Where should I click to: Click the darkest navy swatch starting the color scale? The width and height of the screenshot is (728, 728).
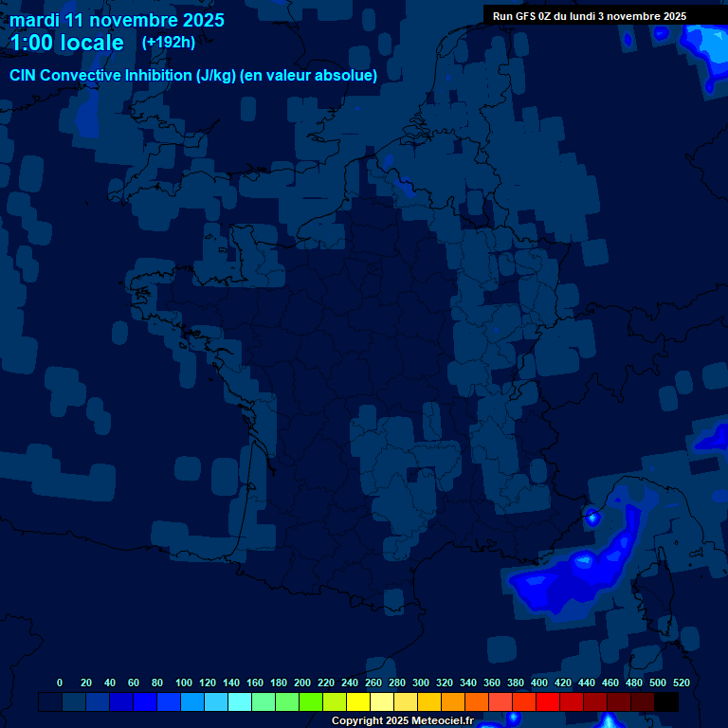[x=50, y=701]
